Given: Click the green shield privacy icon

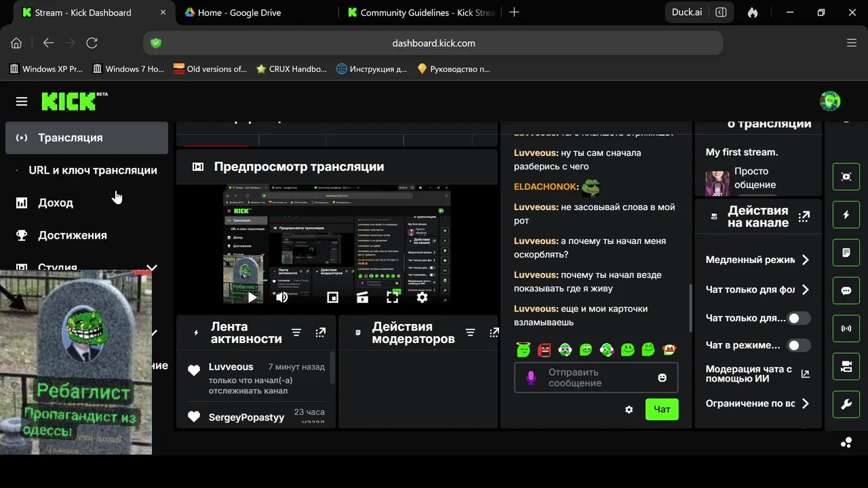Looking at the screenshot, I should (x=156, y=43).
